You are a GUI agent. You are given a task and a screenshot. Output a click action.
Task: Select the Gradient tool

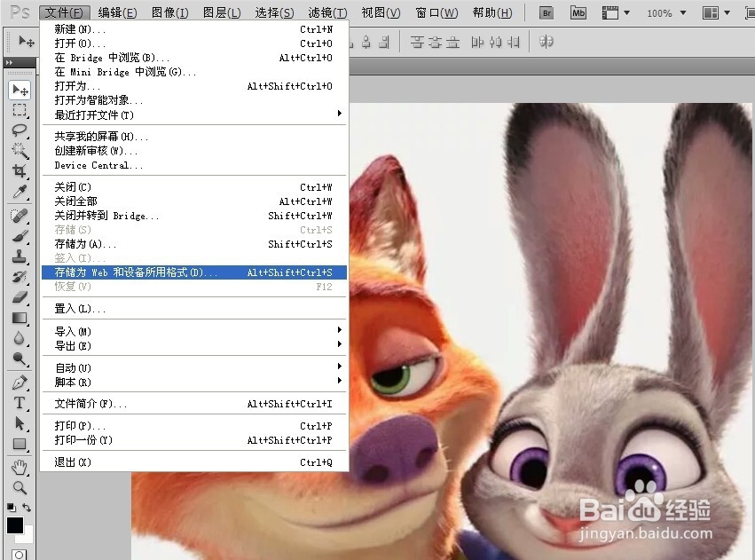20,318
